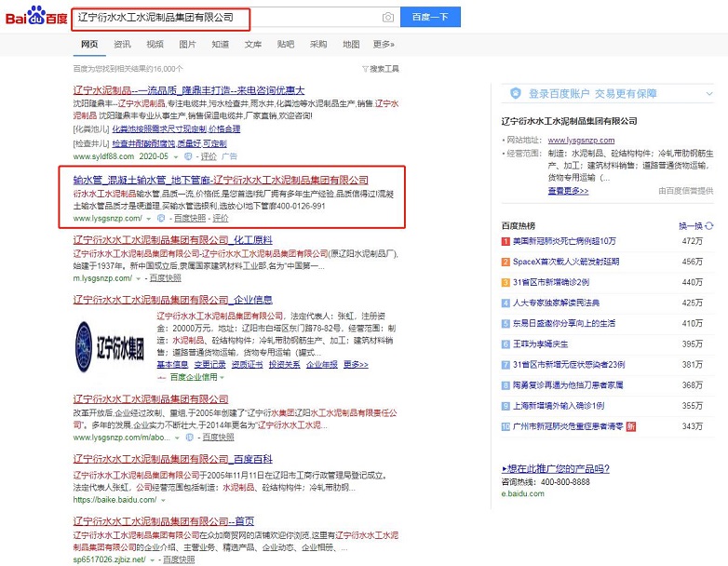Image resolution: width=728 pixels, height=566 pixels.
Task: Expand the 更多» tab menu
Action: pos(384,44)
